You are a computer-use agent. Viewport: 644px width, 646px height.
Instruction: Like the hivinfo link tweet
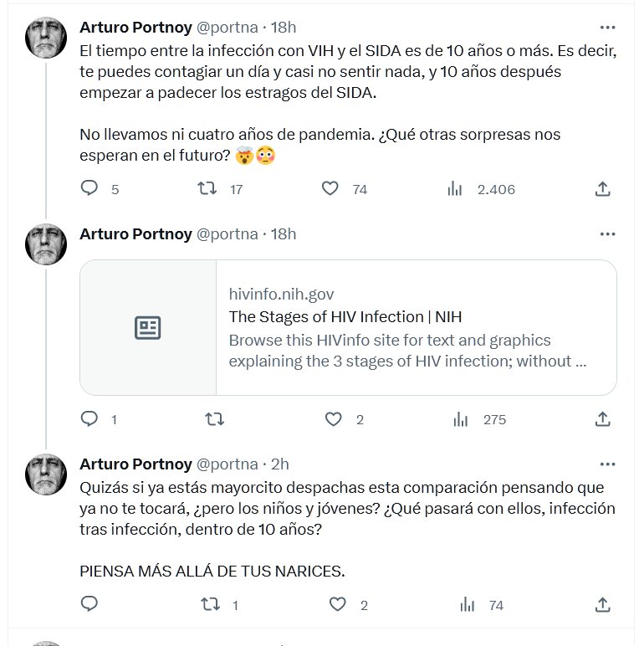(x=335, y=419)
